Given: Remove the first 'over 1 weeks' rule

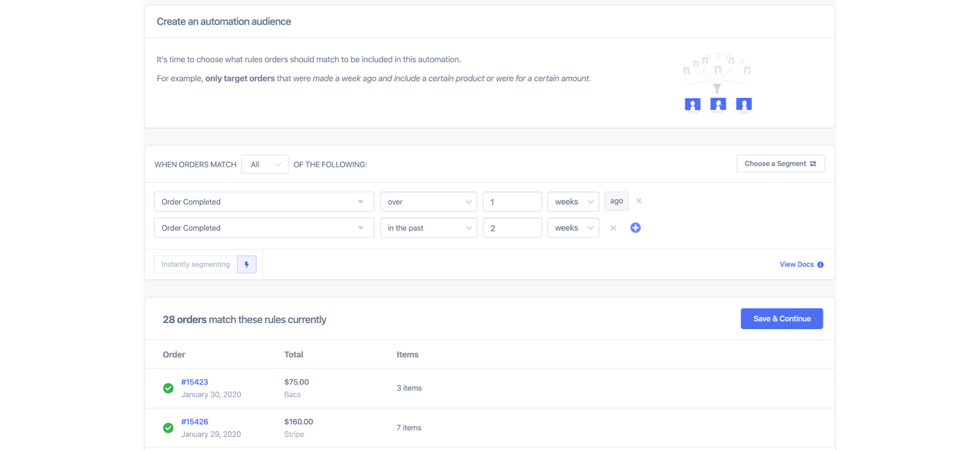Looking at the screenshot, I should coord(639,201).
